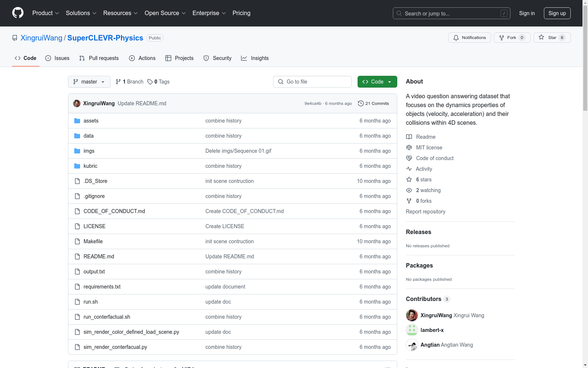
Task: Open the Insights tab
Action: point(255,58)
